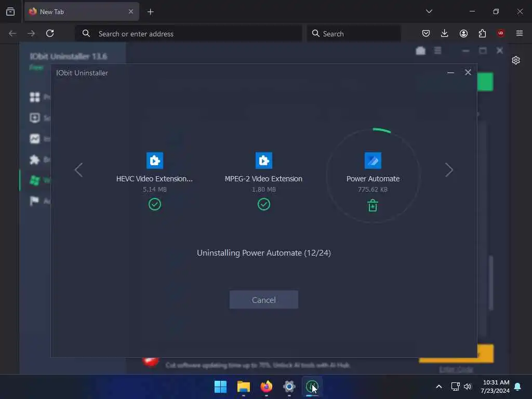Open File Explorer from taskbar

tap(243, 387)
